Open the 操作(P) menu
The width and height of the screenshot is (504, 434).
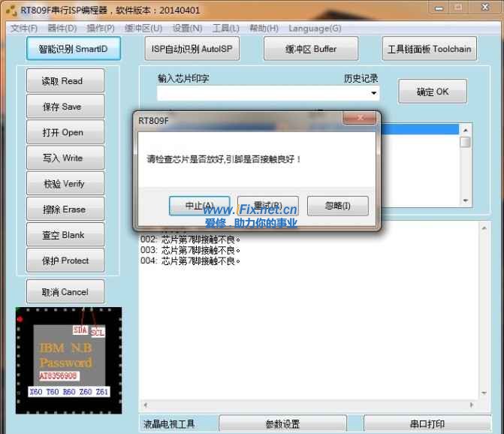click(x=101, y=29)
